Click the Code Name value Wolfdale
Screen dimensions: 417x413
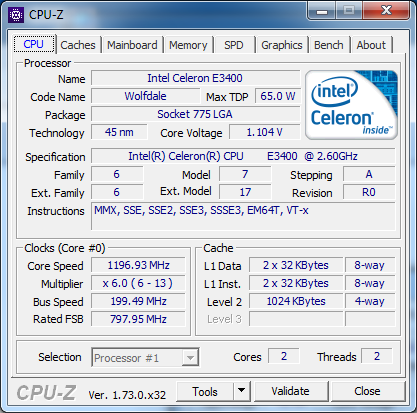click(145, 96)
